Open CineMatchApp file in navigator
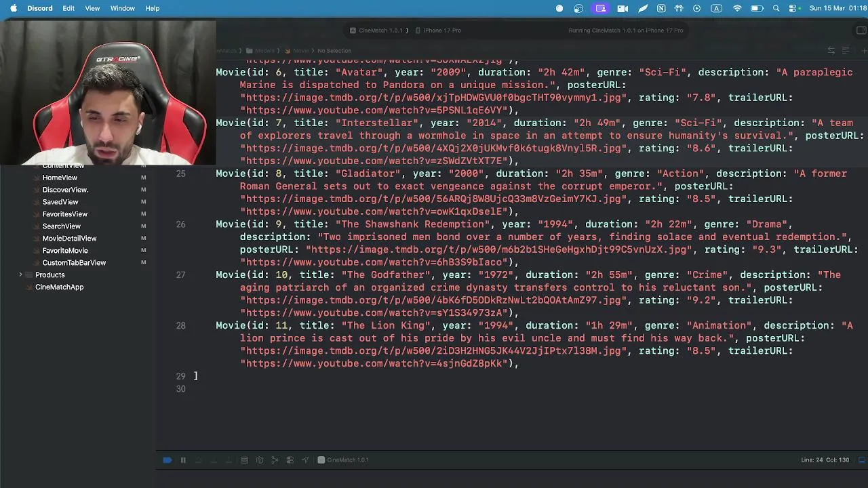 click(x=59, y=287)
